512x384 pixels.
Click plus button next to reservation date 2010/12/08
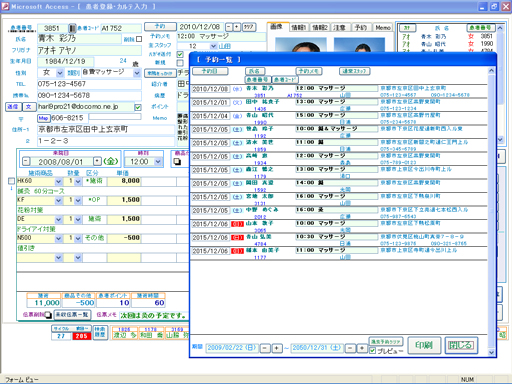237,27
